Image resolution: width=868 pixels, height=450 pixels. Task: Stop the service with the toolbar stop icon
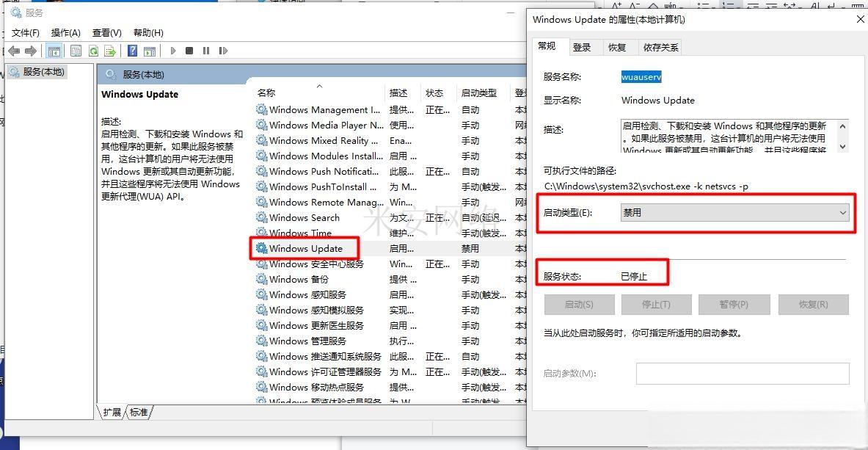tap(189, 51)
